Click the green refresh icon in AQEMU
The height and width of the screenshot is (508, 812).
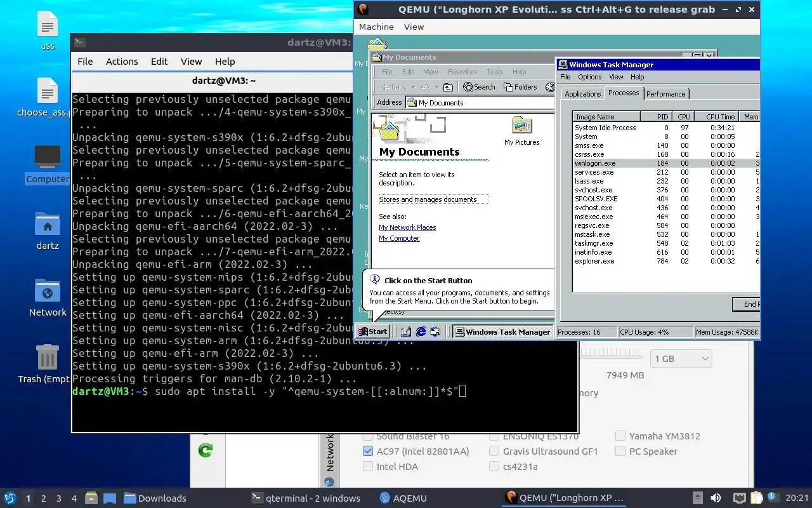pos(206,450)
